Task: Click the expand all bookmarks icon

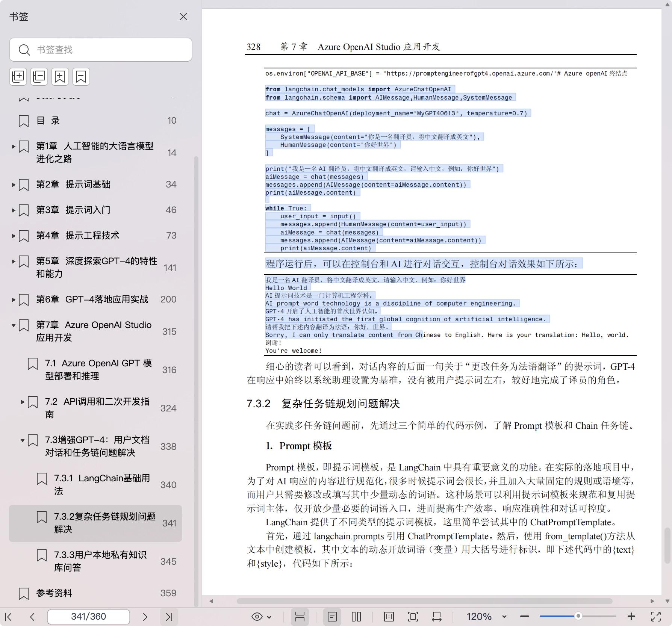Action: [18, 77]
